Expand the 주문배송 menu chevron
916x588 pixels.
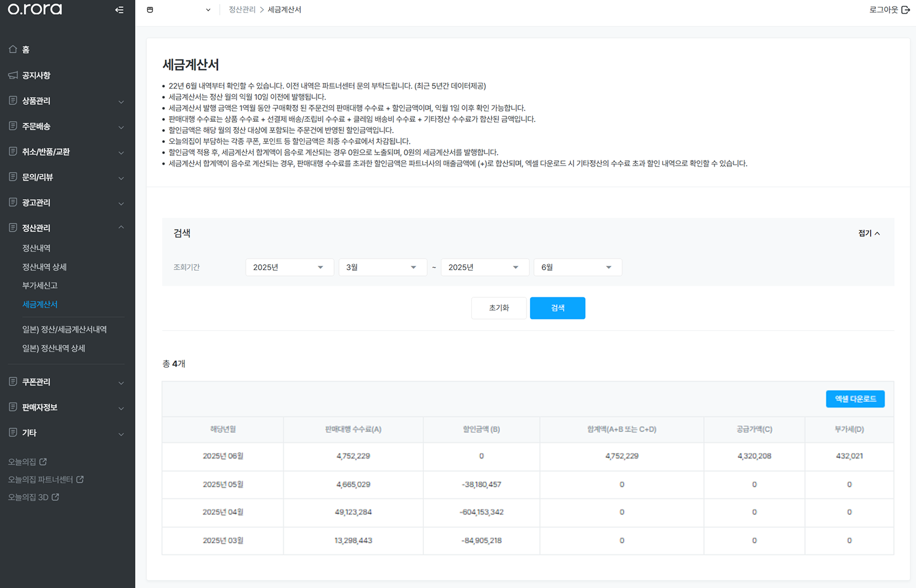pyautogui.click(x=121, y=127)
